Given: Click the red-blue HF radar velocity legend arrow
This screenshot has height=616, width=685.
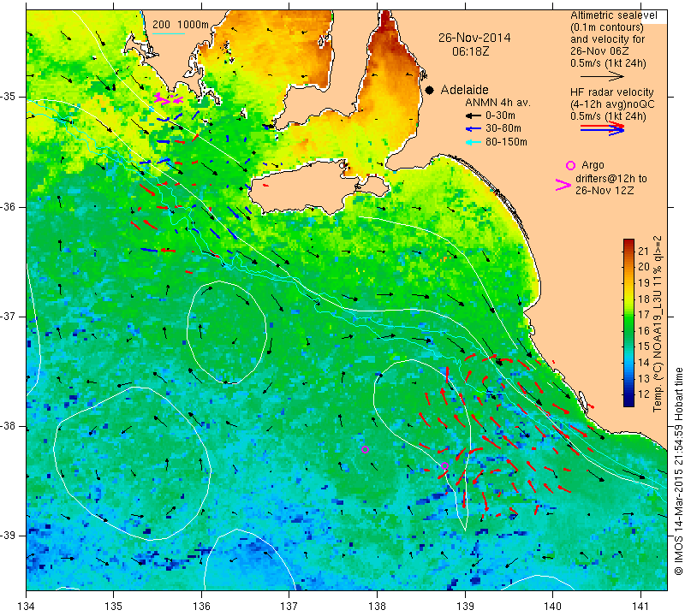Looking at the screenshot, I should coord(602,128).
